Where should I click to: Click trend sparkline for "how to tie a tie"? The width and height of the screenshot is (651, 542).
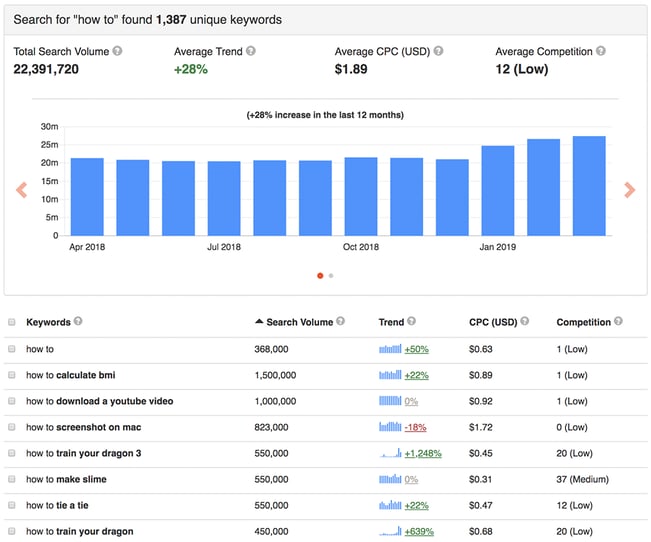[x=389, y=505]
